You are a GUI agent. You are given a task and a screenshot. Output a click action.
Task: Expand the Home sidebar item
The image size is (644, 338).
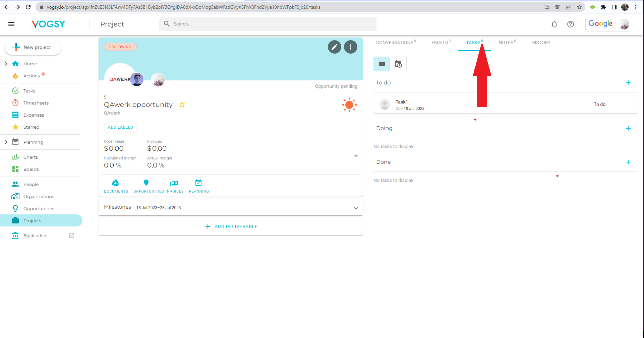[6, 64]
